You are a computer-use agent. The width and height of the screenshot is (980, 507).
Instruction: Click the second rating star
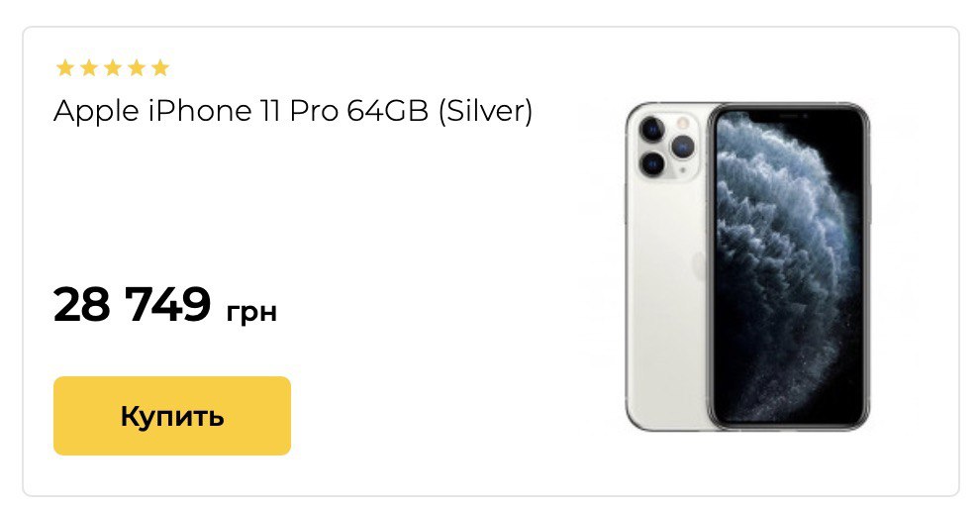tap(89, 68)
